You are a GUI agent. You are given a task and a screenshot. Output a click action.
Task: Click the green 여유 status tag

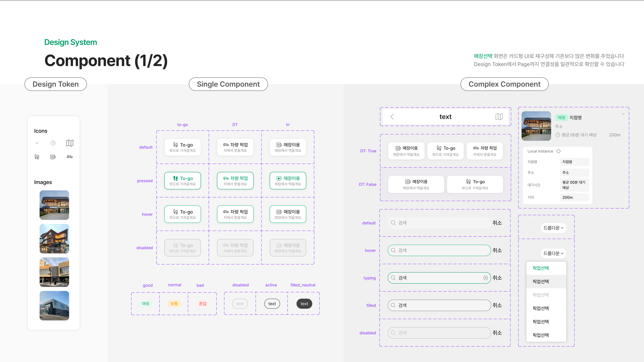pos(146,304)
